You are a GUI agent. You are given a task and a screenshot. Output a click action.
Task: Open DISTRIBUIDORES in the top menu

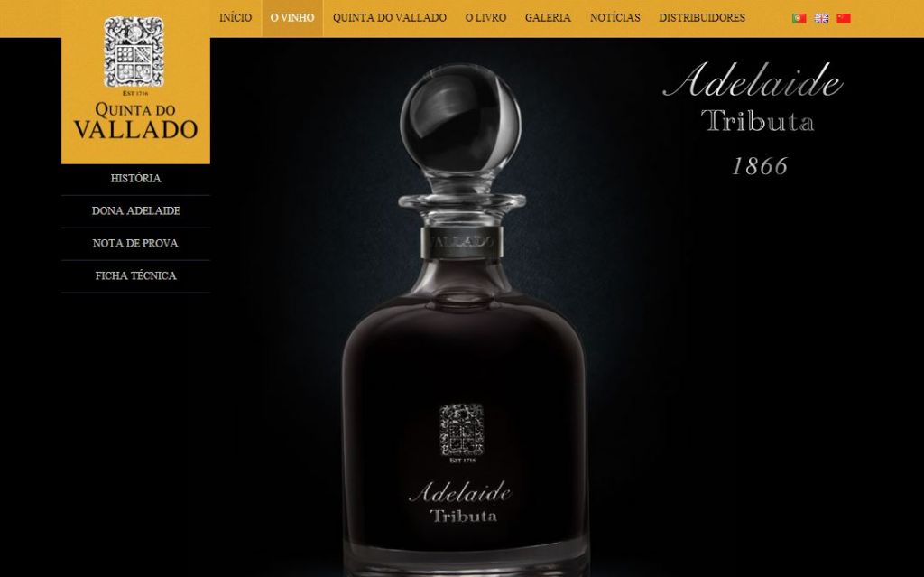coord(702,18)
